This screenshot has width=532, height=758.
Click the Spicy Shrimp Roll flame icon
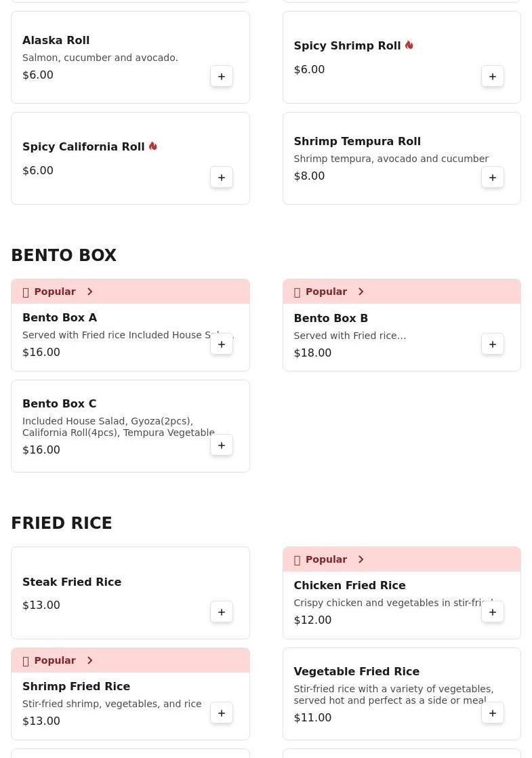pyautogui.click(x=409, y=45)
